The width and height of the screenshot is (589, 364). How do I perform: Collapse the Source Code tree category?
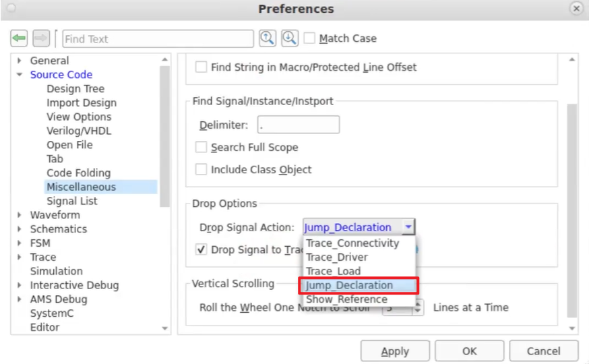tap(20, 75)
